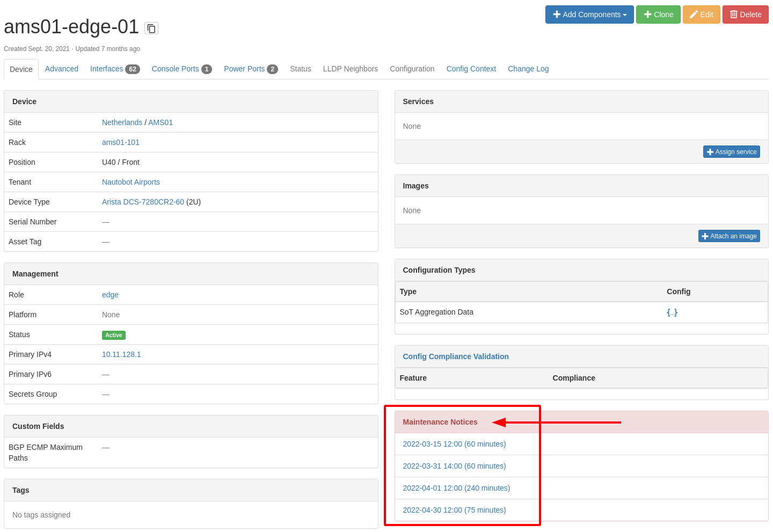773x532 pixels.
Task: Open the SoT Aggregation Data {..} config
Action: [x=672, y=312]
